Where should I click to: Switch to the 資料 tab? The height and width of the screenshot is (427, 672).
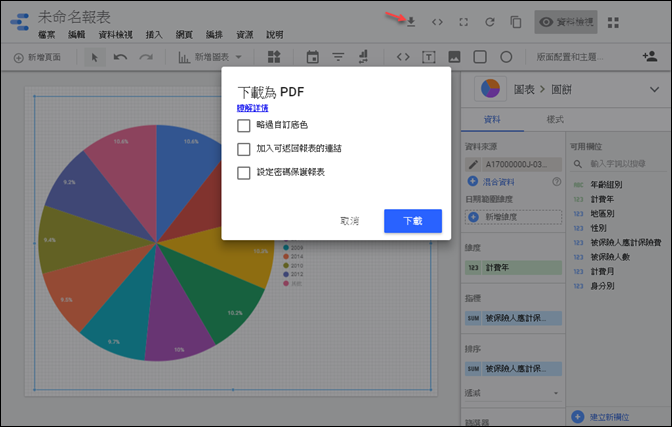click(492, 120)
